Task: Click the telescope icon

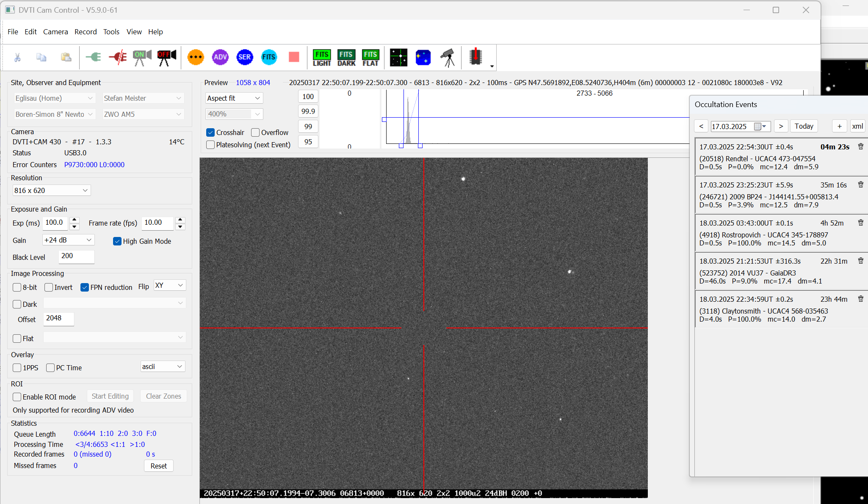Action: [448, 58]
